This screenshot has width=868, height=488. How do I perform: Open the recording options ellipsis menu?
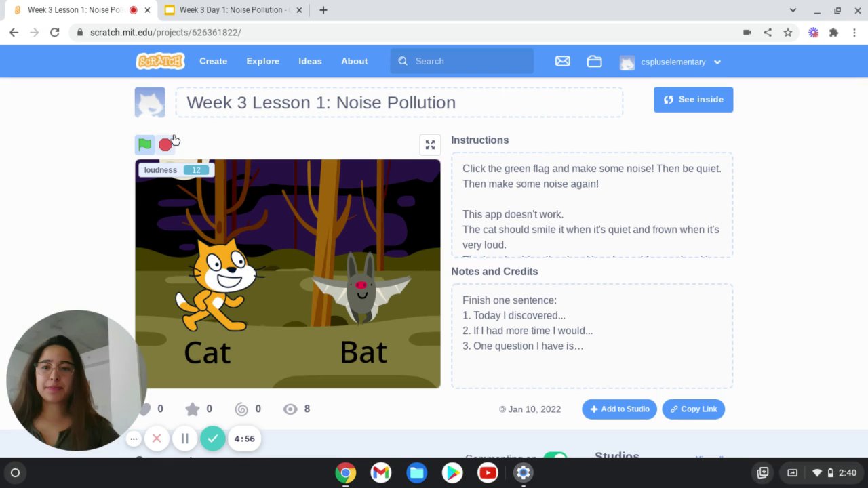pos(134,439)
